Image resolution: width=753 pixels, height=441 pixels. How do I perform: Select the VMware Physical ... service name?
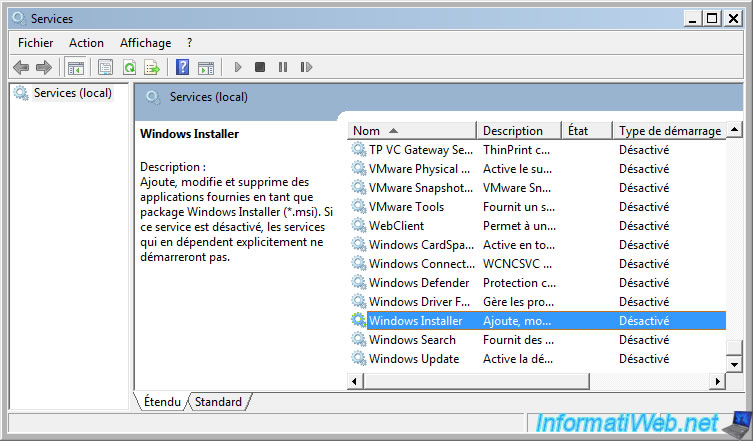pyautogui.click(x=419, y=169)
